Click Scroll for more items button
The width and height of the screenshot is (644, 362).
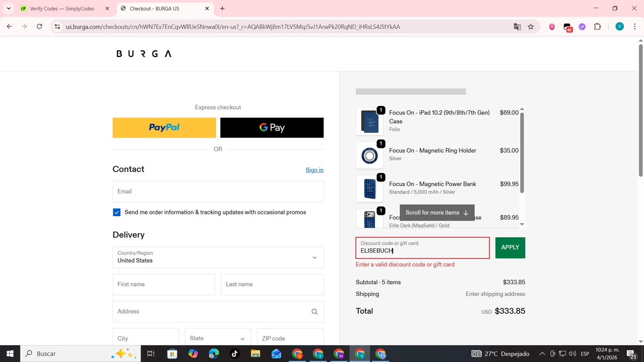point(437,213)
